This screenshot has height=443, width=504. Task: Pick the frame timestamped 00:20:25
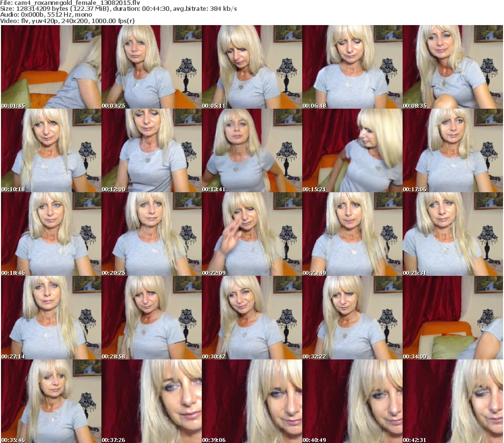(x=152, y=234)
